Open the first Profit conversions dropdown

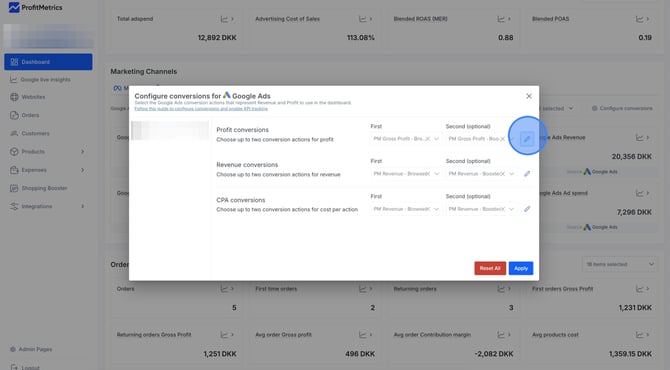pyautogui.click(x=406, y=139)
